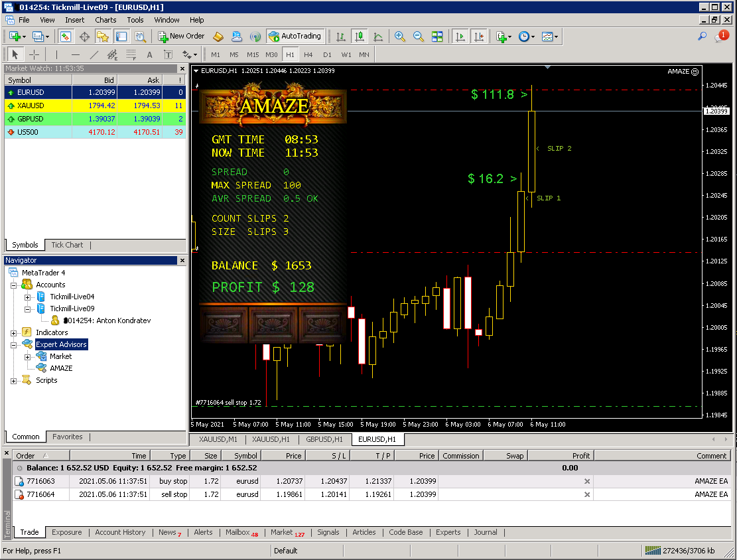Select the Fibonacci Retracement tool
The width and height of the screenshot is (737, 560).
tap(131, 54)
